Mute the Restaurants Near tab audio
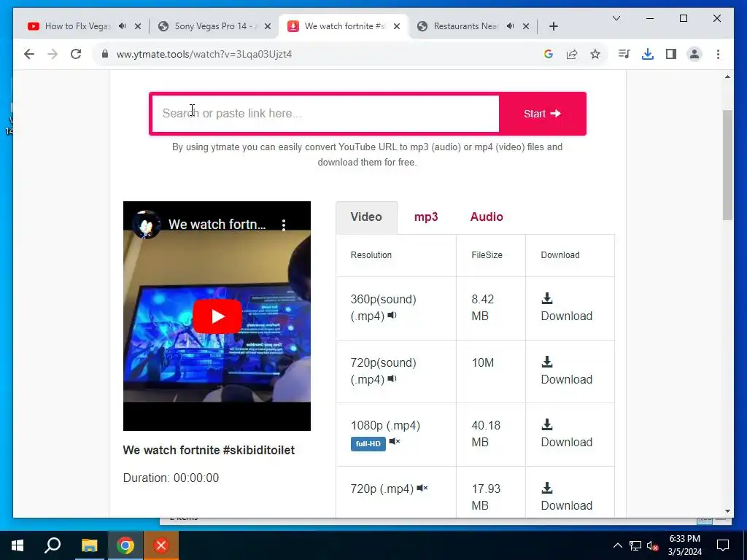The width and height of the screenshot is (747, 560). coord(510,26)
